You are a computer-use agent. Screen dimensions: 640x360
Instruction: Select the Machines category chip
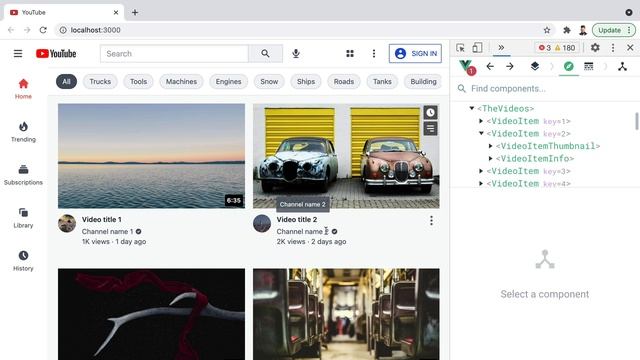[x=181, y=82]
